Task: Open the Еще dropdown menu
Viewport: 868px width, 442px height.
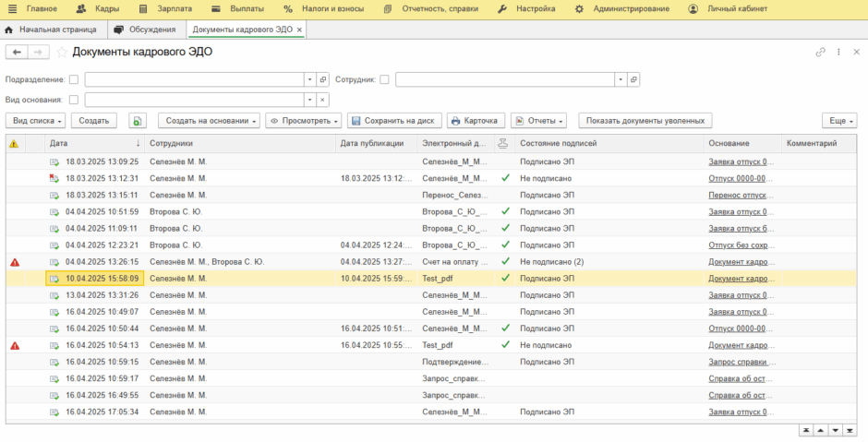Action: [839, 121]
